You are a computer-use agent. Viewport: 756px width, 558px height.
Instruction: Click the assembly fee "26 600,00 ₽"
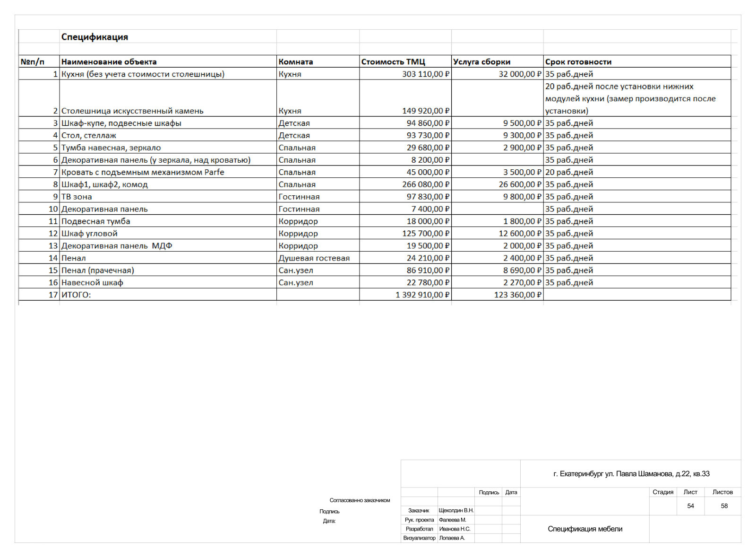pos(520,184)
